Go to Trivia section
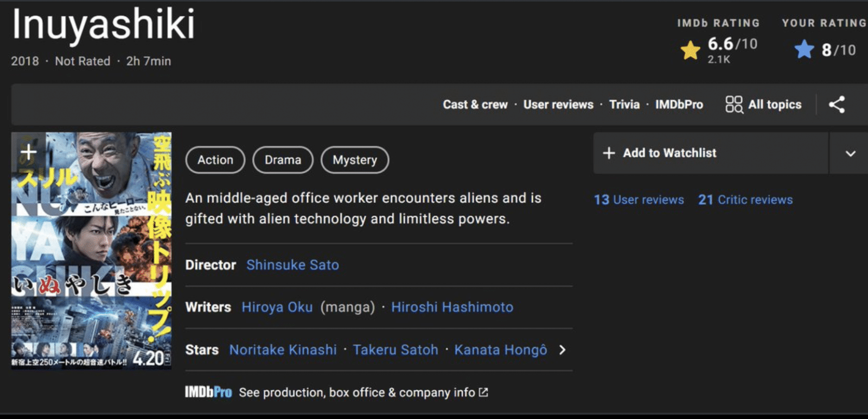868x419 pixels. click(x=624, y=105)
